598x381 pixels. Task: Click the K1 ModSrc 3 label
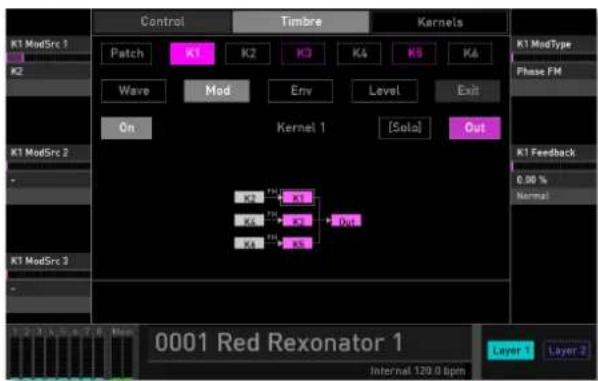(39, 261)
